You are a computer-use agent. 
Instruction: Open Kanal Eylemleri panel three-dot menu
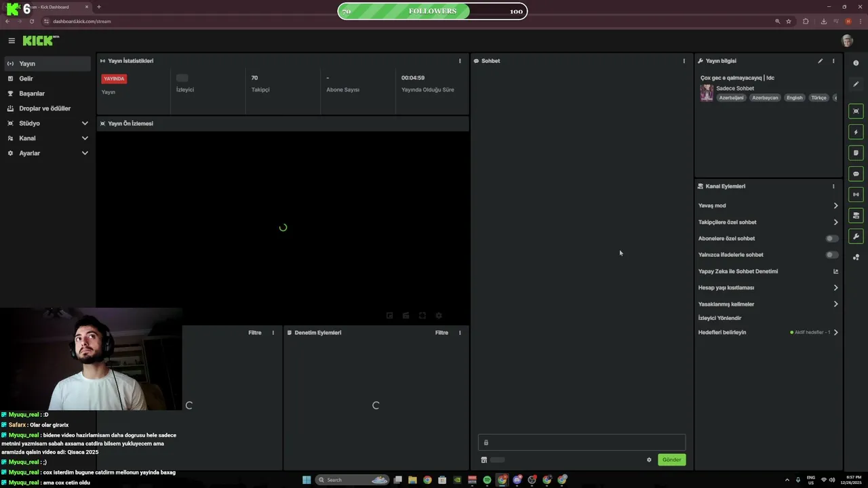tap(833, 186)
